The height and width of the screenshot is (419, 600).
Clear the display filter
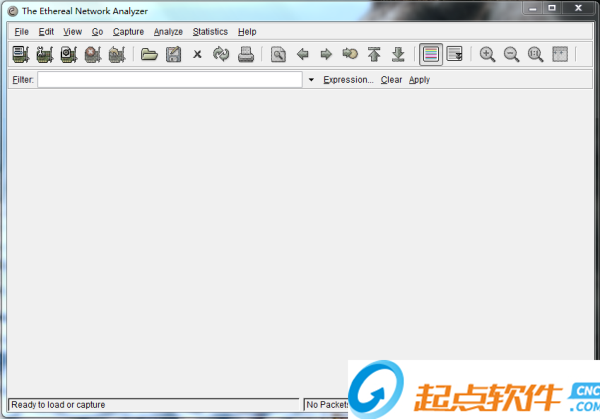(391, 80)
